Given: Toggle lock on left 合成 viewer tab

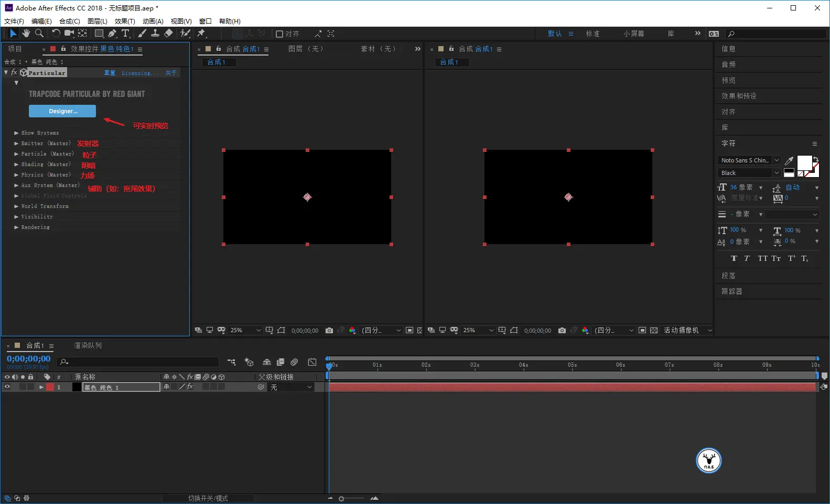Looking at the screenshot, I should 218,49.
